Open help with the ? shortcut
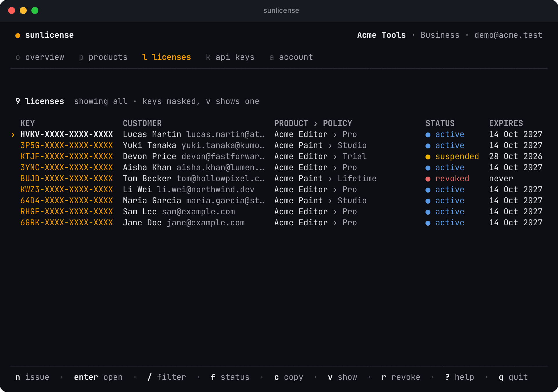 pos(459,377)
